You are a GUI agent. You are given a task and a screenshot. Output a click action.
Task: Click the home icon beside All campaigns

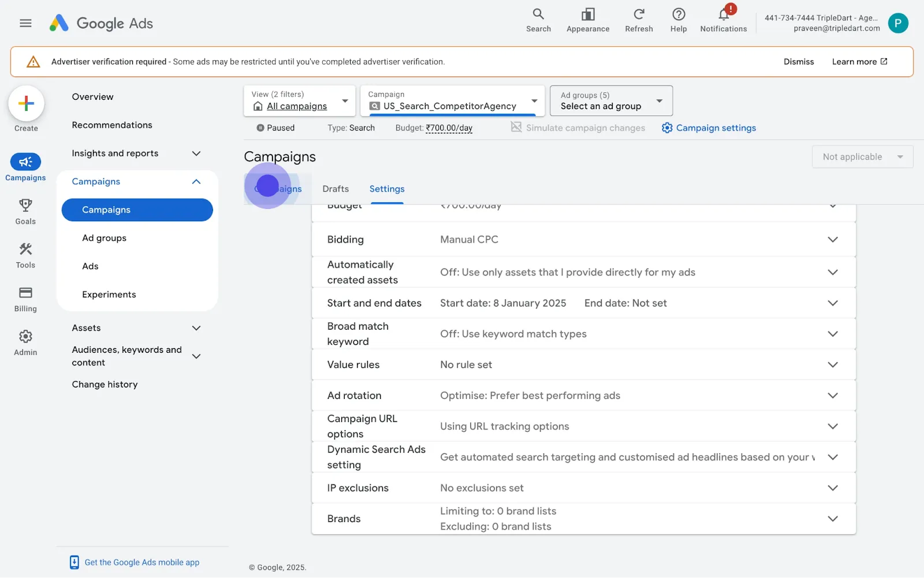click(258, 106)
